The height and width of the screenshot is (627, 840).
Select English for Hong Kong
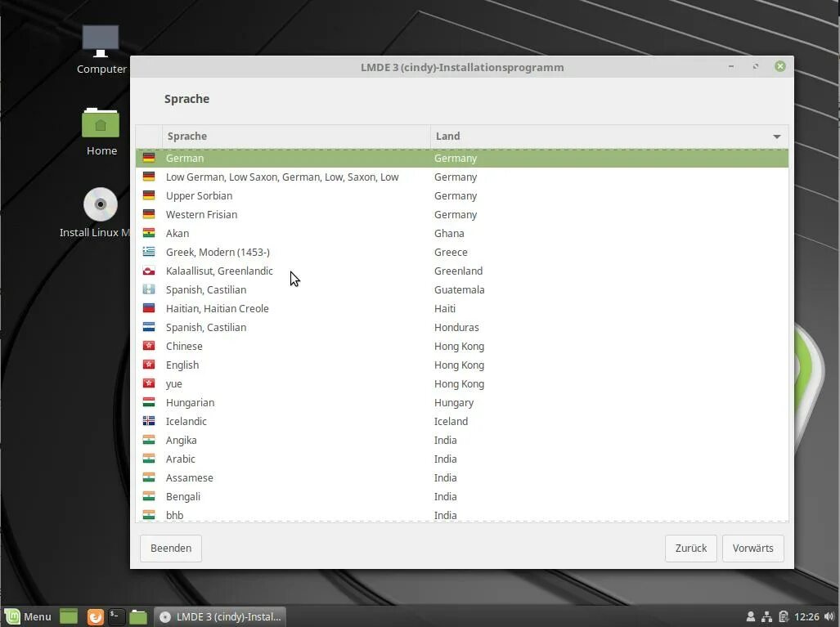point(462,365)
